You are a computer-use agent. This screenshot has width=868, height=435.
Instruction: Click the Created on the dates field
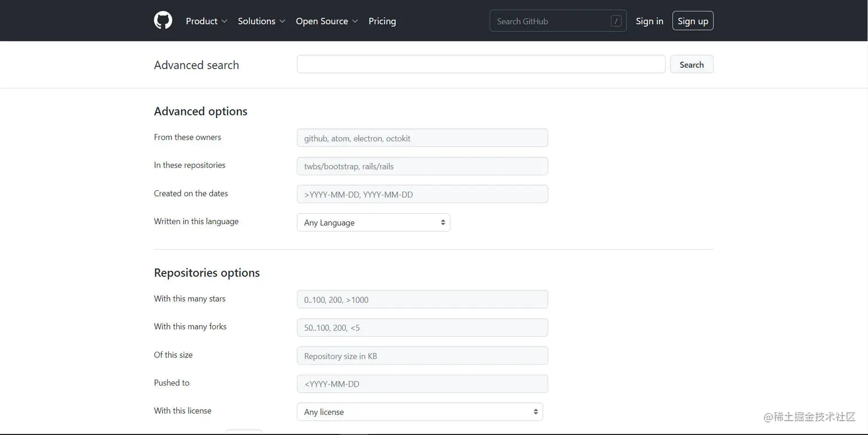[422, 194]
